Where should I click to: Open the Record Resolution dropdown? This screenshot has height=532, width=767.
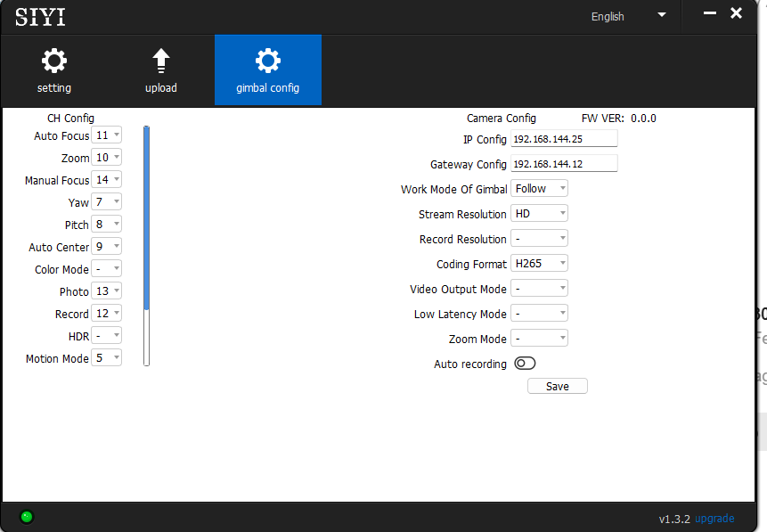tap(539, 238)
